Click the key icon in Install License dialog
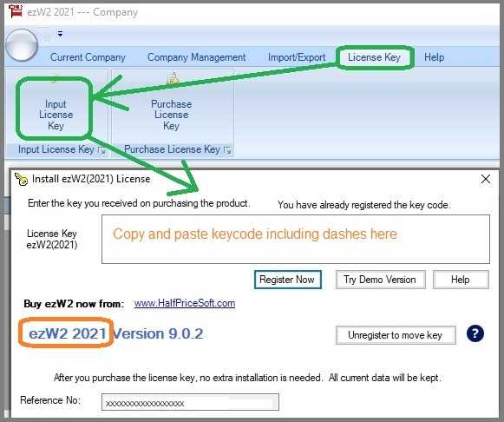Viewport: 504px width, 422px height. [22, 179]
